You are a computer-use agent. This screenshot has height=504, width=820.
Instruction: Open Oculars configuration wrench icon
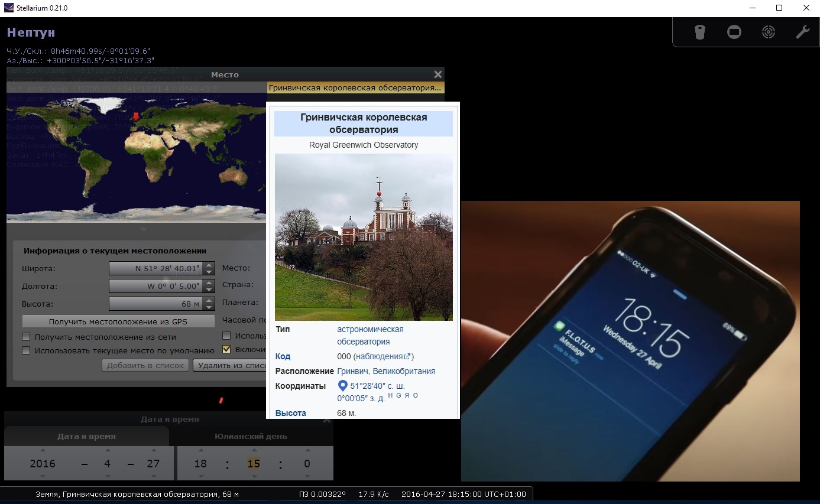(x=802, y=32)
